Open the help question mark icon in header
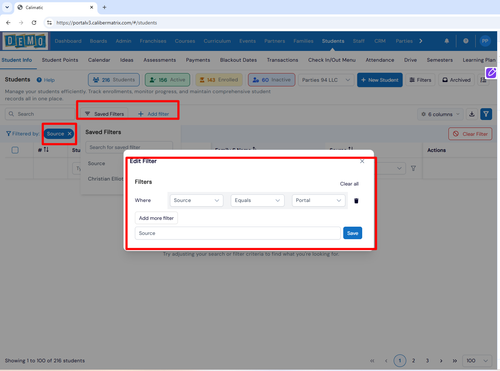The image size is (500, 371). point(466,41)
